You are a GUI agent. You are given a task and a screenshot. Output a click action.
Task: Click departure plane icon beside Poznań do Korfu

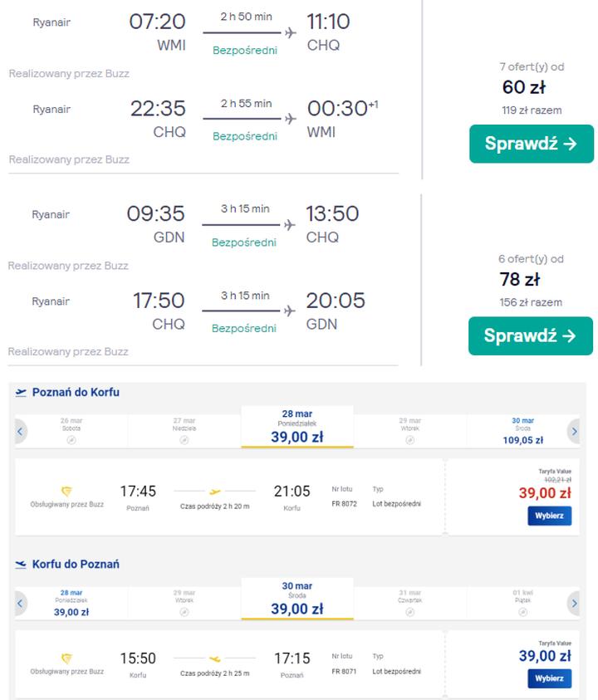click(22, 392)
